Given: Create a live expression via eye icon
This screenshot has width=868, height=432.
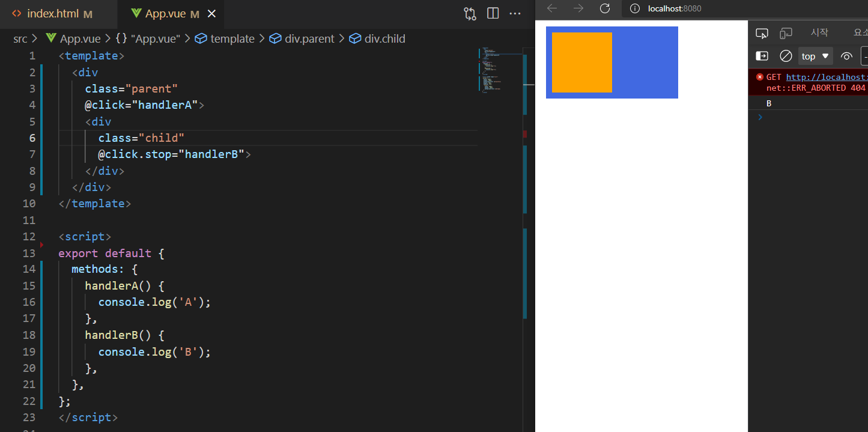Looking at the screenshot, I should point(847,56).
